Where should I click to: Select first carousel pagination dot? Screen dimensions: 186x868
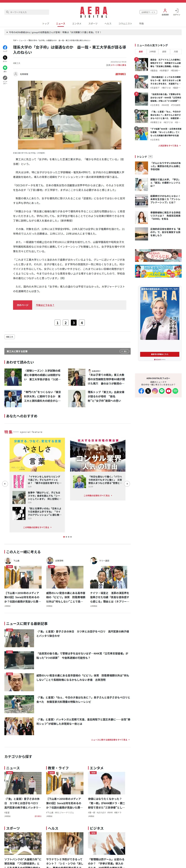[x=64, y=537]
